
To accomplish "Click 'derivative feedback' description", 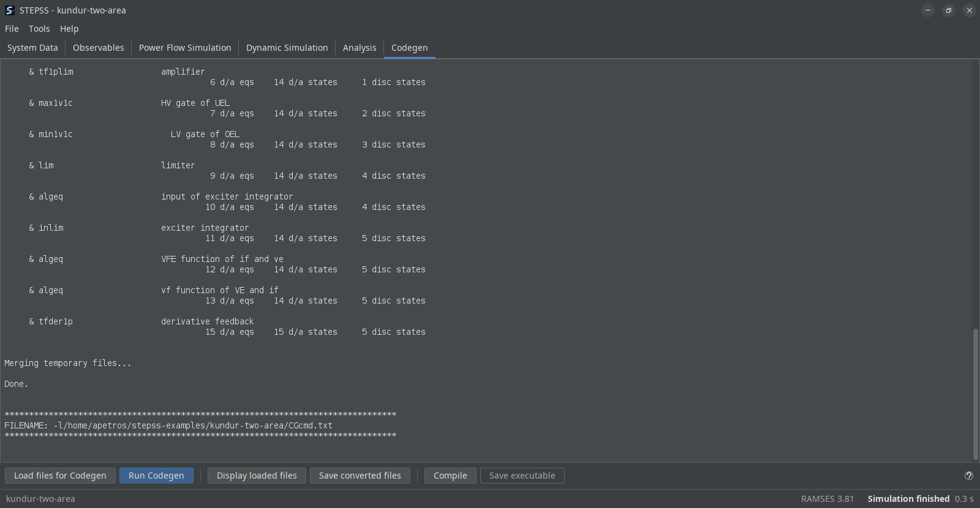I will pyautogui.click(x=208, y=321).
